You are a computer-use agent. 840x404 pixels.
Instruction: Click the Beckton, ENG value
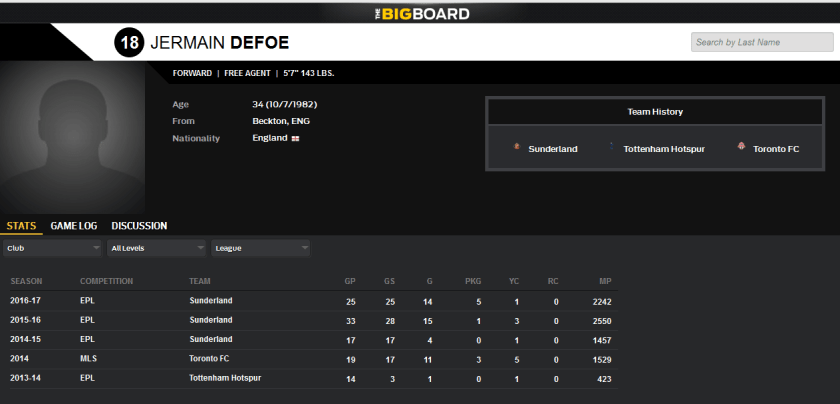coord(281,121)
